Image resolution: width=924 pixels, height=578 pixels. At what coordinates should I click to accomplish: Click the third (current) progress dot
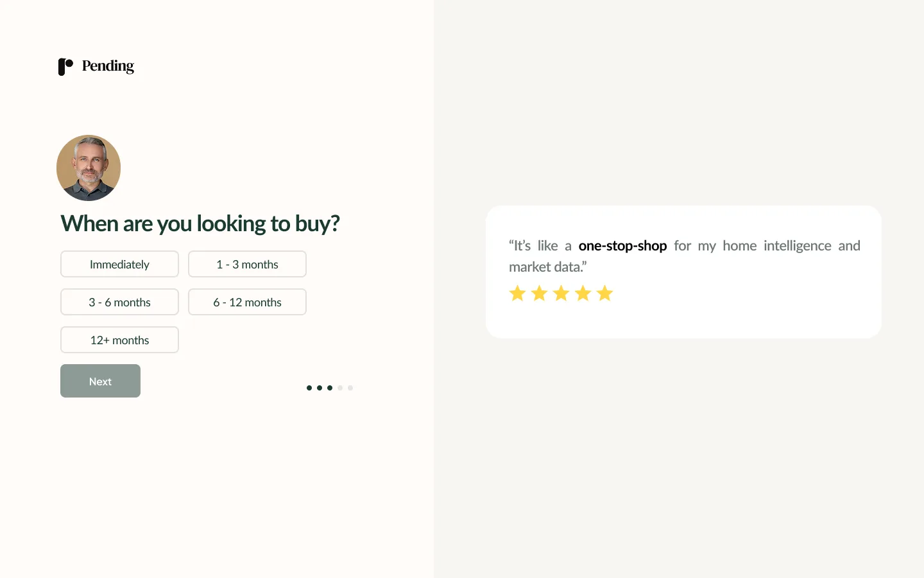[x=330, y=388]
